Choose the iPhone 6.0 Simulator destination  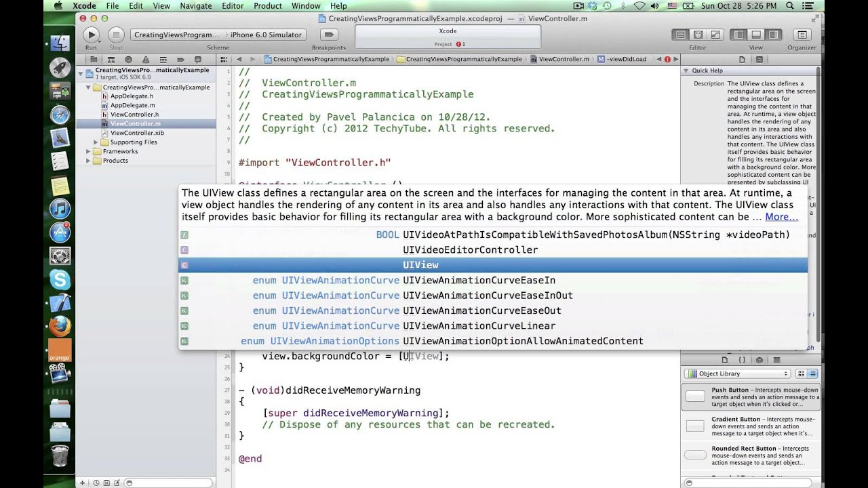tap(266, 35)
